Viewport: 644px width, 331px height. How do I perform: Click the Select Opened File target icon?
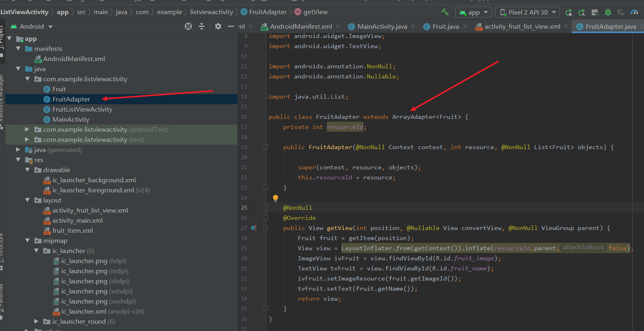(x=188, y=26)
